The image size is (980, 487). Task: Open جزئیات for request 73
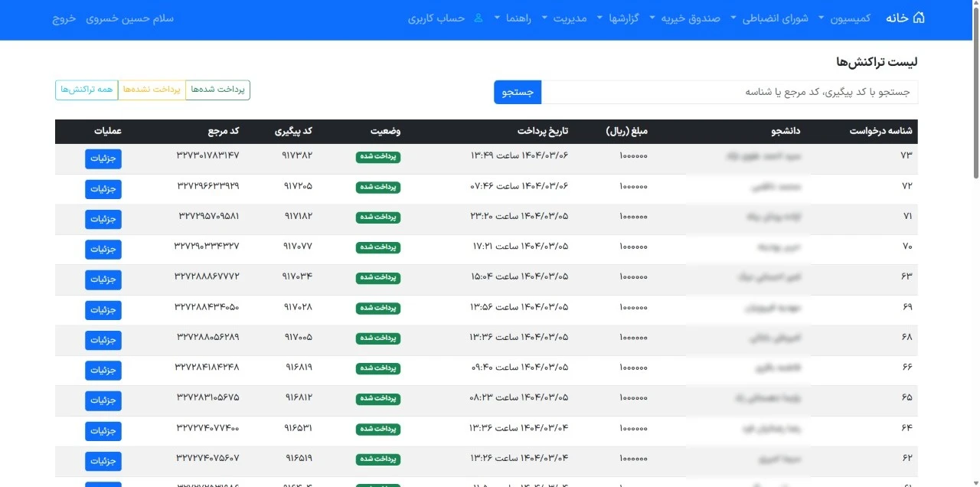coord(103,159)
